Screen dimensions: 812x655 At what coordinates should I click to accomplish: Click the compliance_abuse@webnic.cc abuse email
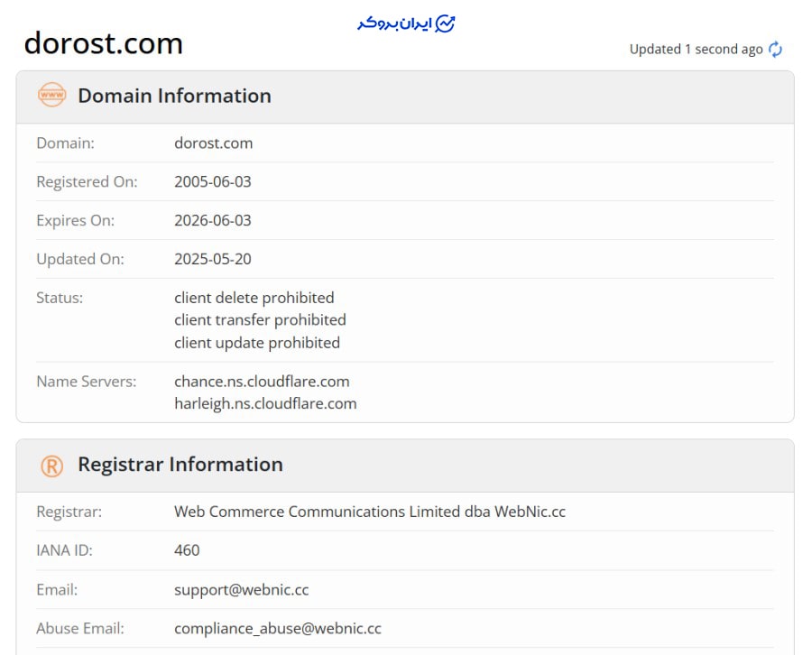pos(277,628)
